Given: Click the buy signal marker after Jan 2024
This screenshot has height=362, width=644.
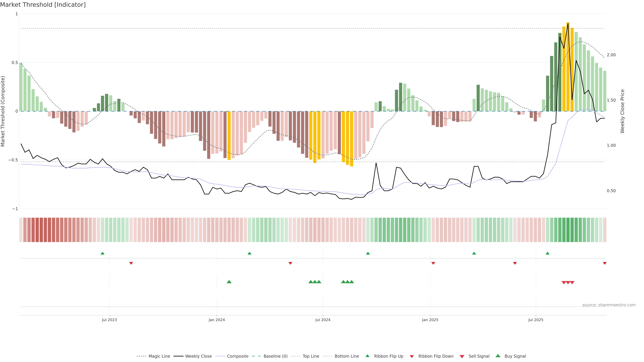Looking at the screenshot, I should tap(229, 282).
